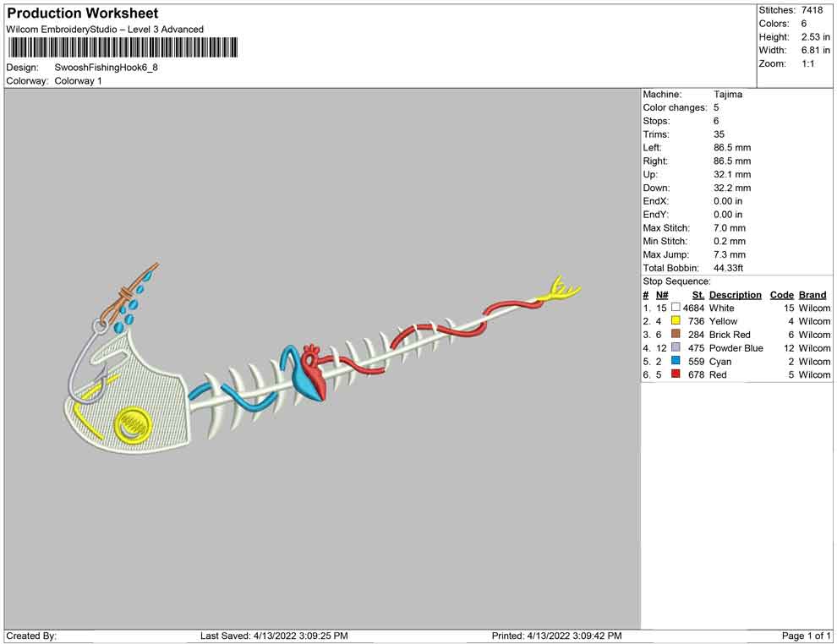Screen dimensions: 837x644
Task: Click the Height value '2.53 in'
Action: 815,37
